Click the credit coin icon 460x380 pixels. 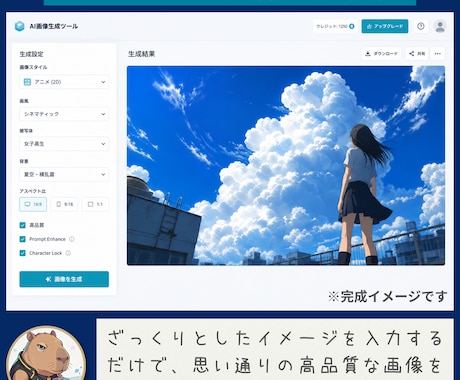coord(352,26)
